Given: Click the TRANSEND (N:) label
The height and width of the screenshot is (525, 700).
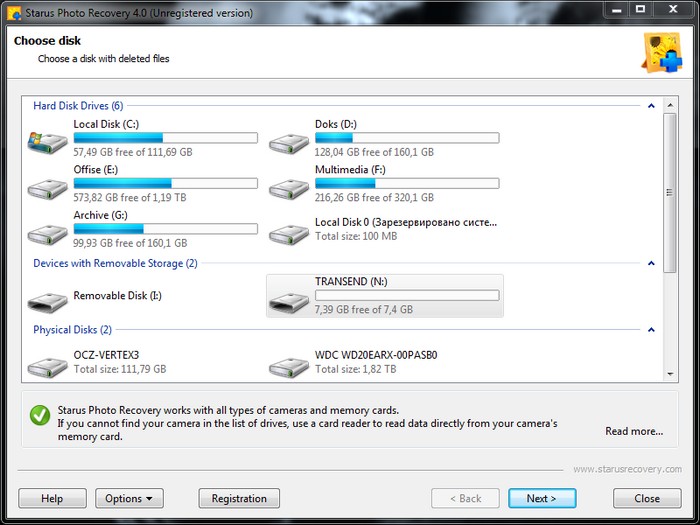Looking at the screenshot, I should [x=351, y=282].
